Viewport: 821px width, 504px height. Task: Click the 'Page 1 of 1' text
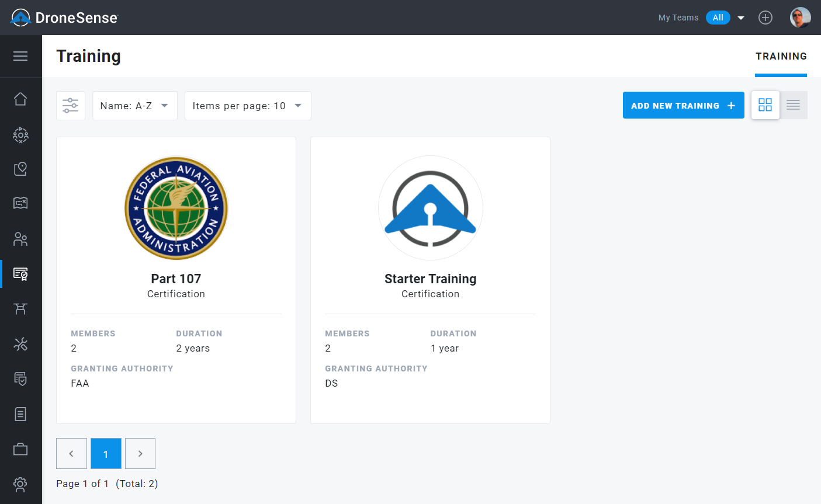tap(82, 484)
